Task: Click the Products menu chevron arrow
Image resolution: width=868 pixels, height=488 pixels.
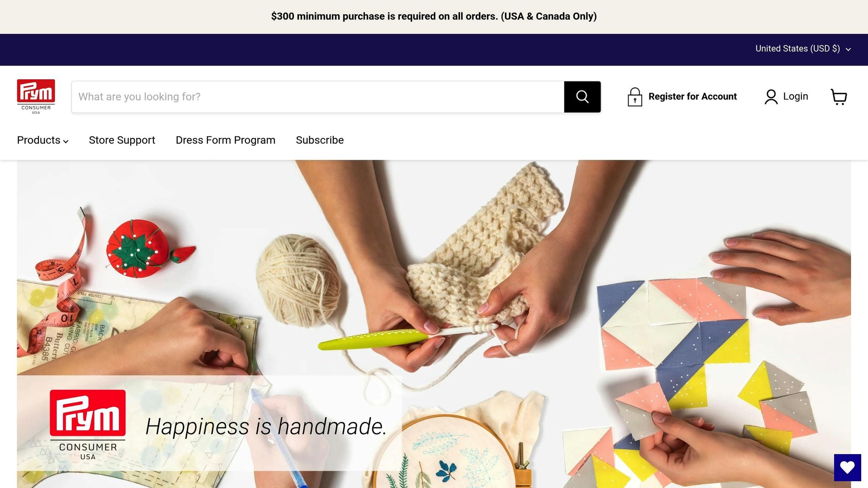Action: pyautogui.click(x=66, y=141)
